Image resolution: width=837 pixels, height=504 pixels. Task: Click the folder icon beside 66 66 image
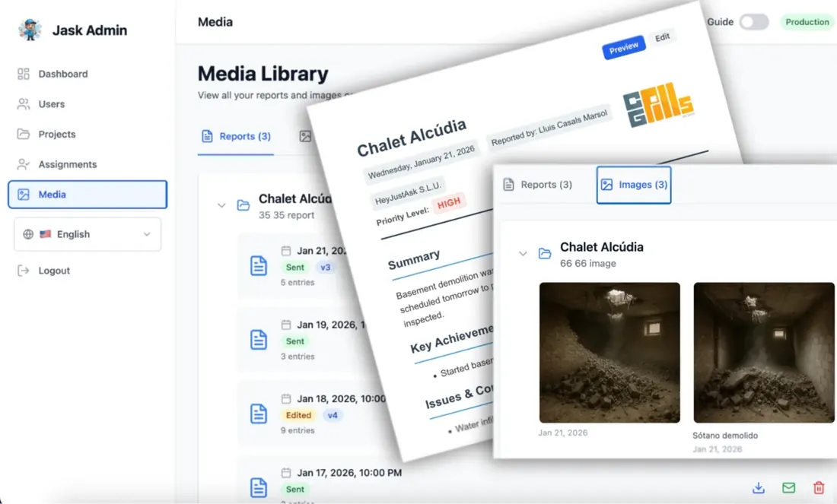pos(545,253)
